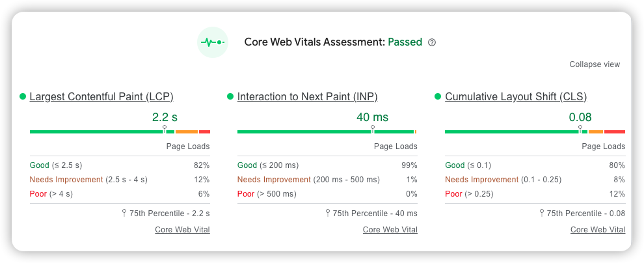Image resolution: width=644 pixels, height=263 pixels.
Task: Click the INP 40 ms value
Action: pyautogui.click(x=372, y=117)
